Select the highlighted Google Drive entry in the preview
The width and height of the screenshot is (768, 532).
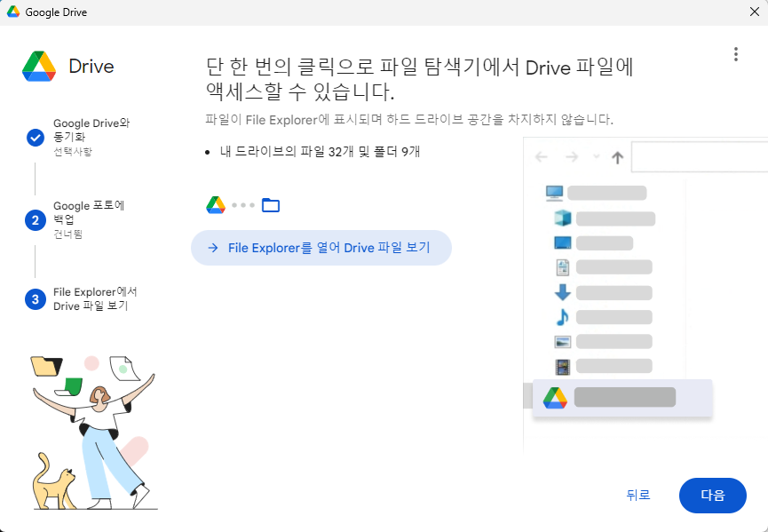pos(622,397)
